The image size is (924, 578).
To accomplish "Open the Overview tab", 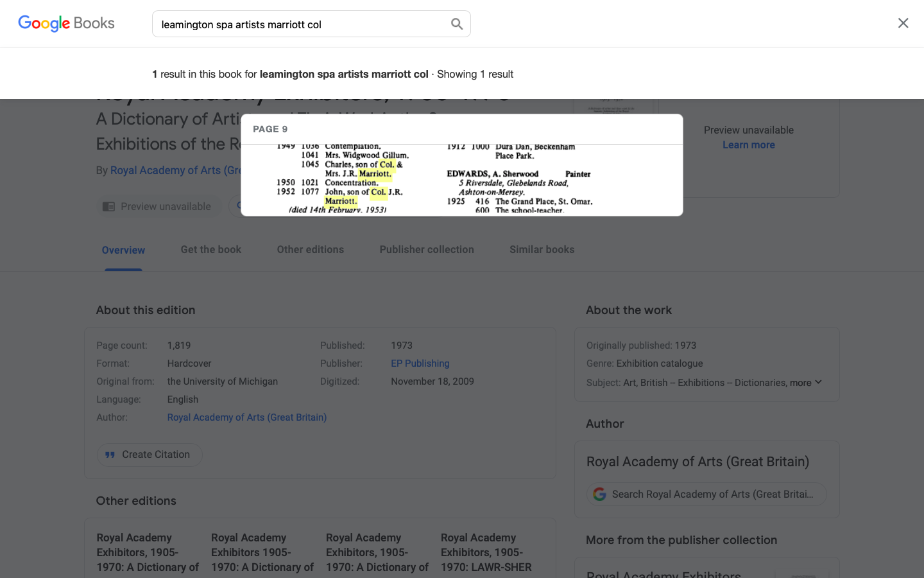I will pos(123,250).
